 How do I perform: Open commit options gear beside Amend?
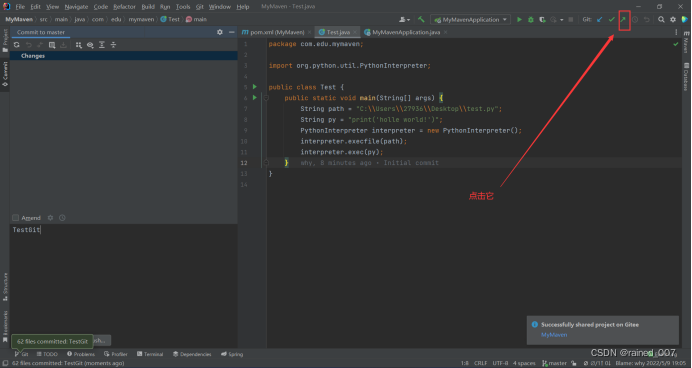click(50, 218)
